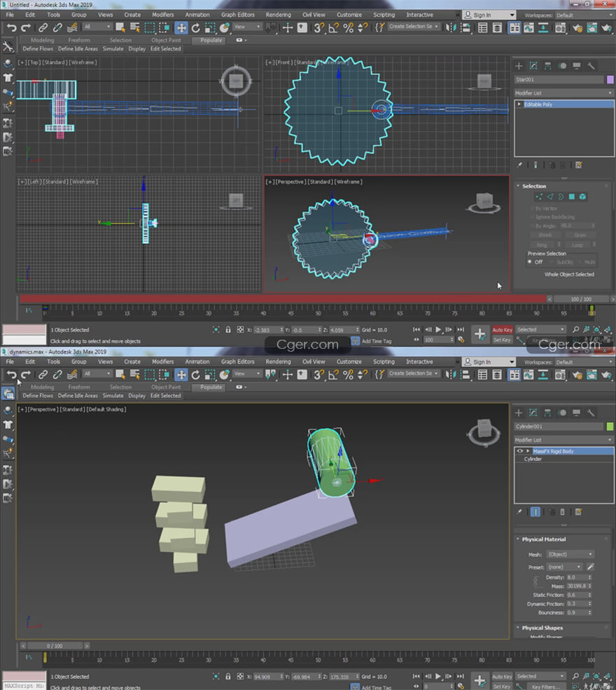
Task: Open Modifier List dropdown in dynamics.max window
Action: tap(563, 440)
